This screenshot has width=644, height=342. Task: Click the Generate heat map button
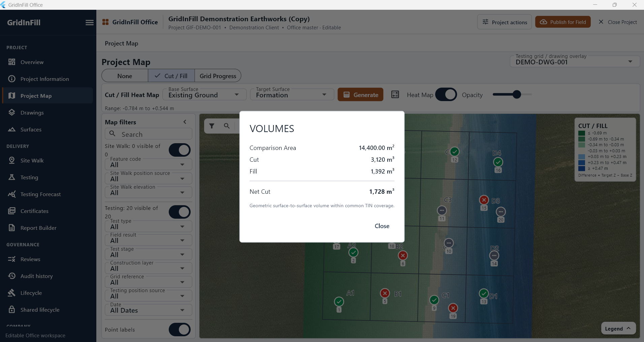360,95
